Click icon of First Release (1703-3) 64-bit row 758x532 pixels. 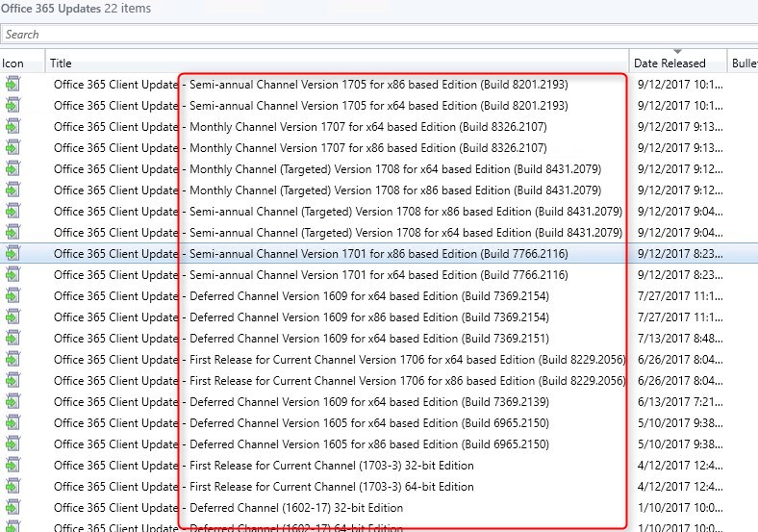tap(13, 487)
